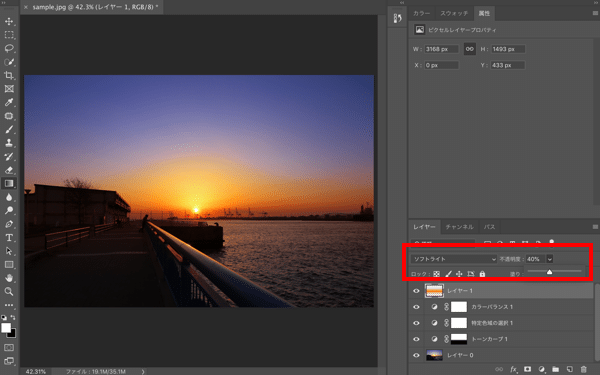Toggle lock transparent pixels
The height and width of the screenshot is (375, 600).
tap(436, 274)
